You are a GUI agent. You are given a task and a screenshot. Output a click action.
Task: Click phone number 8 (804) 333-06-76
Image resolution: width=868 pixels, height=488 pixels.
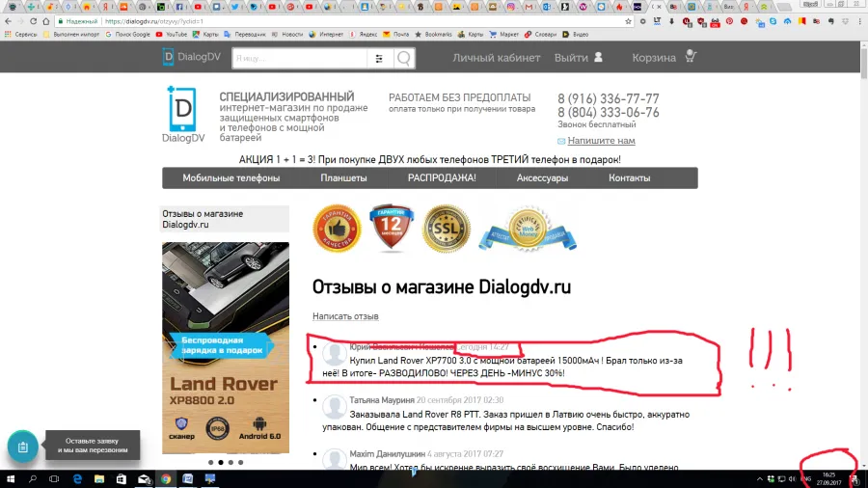click(x=609, y=113)
